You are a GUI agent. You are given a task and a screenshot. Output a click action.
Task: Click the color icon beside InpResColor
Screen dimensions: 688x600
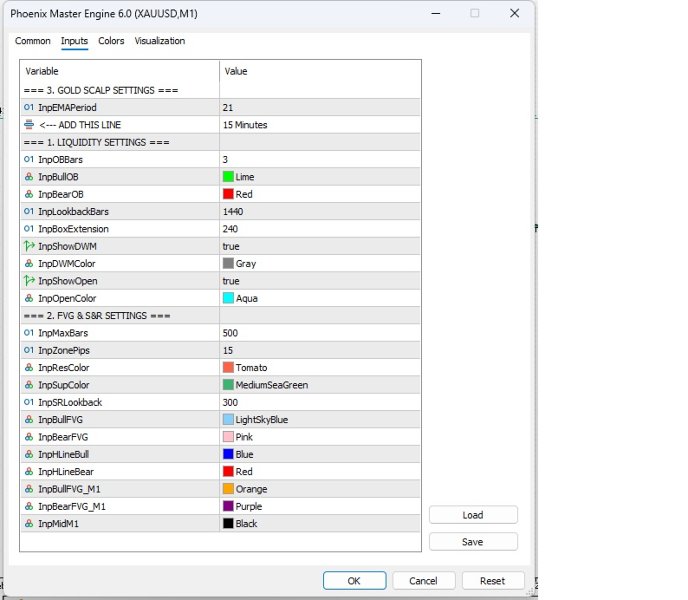pyautogui.click(x=29, y=367)
